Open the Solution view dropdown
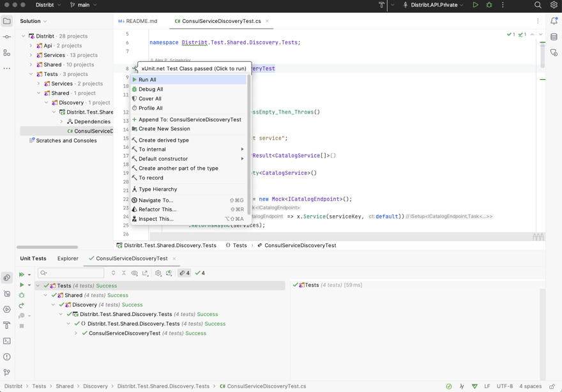The width and height of the screenshot is (562, 392). pos(33,21)
